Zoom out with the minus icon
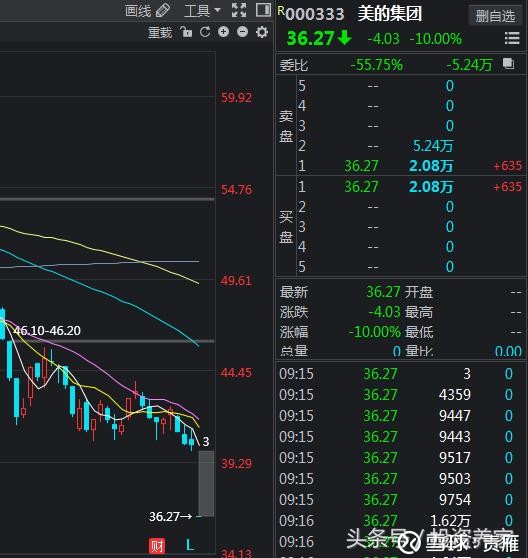This screenshot has height=558, width=528. point(242,32)
